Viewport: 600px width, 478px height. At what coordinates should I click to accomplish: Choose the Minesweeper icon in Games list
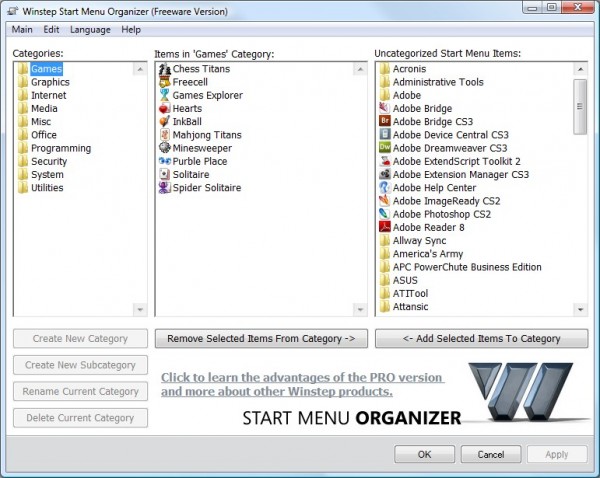[x=165, y=148]
